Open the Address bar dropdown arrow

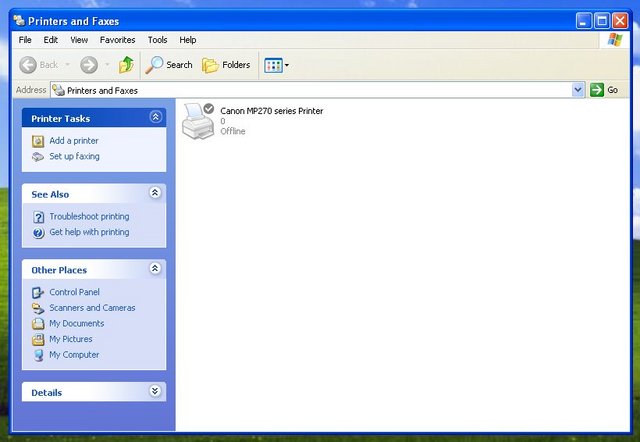(x=578, y=90)
